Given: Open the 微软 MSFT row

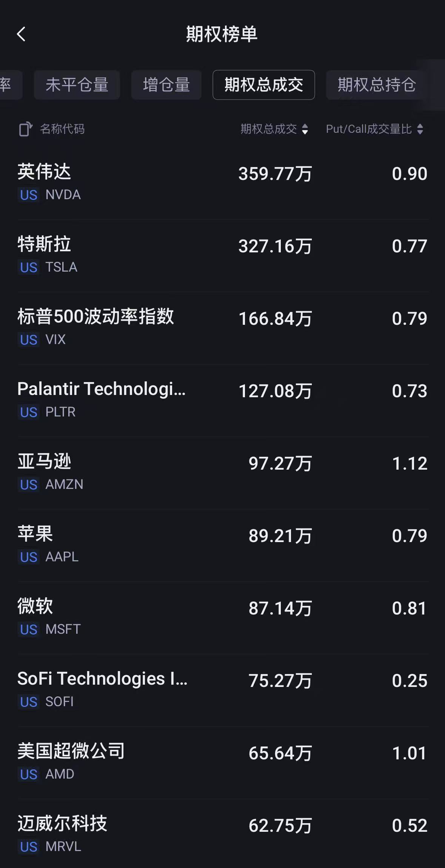Looking at the screenshot, I should point(223,618).
